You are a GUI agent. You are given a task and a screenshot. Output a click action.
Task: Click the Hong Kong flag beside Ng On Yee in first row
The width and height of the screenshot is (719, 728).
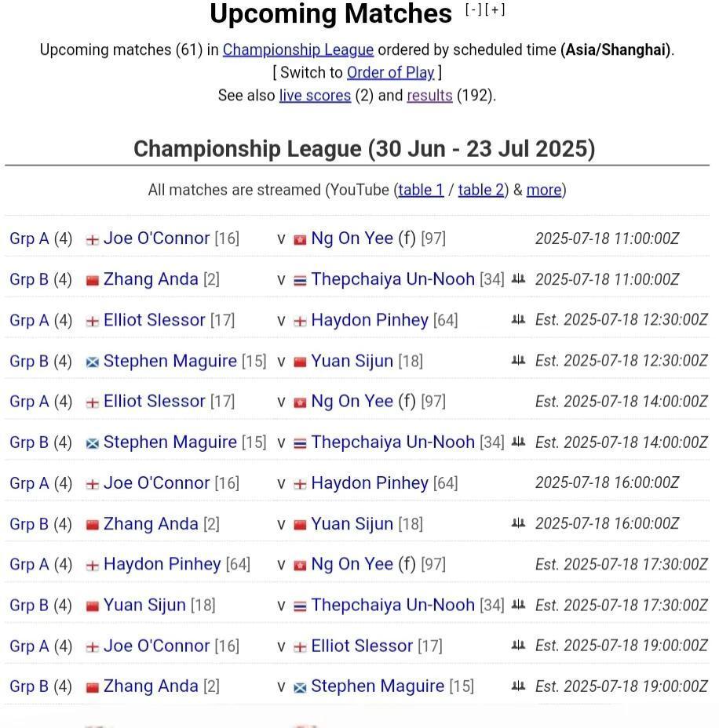tap(300, 239)
